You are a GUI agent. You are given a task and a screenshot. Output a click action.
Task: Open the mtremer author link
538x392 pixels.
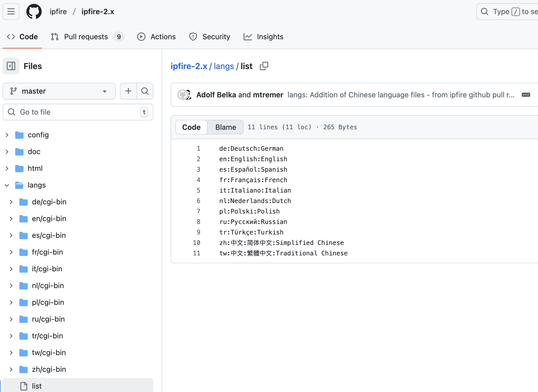pos(268,95)
